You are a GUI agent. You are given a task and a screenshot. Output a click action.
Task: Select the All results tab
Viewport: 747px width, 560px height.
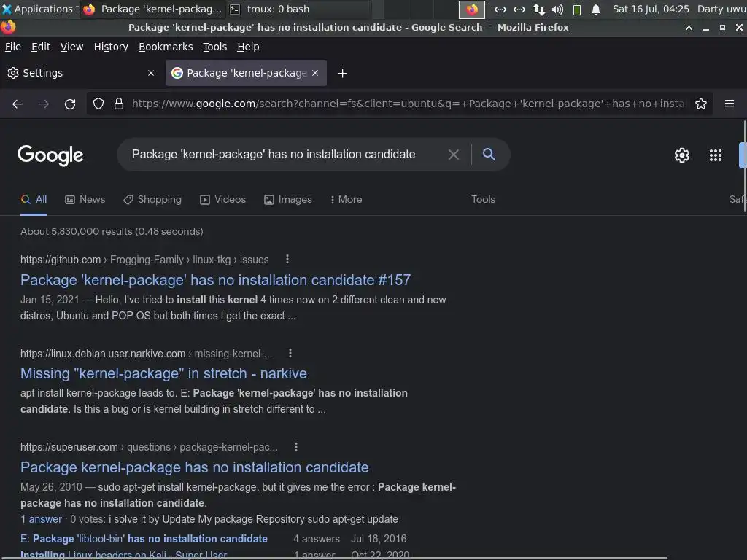click(x=34, y=200)
